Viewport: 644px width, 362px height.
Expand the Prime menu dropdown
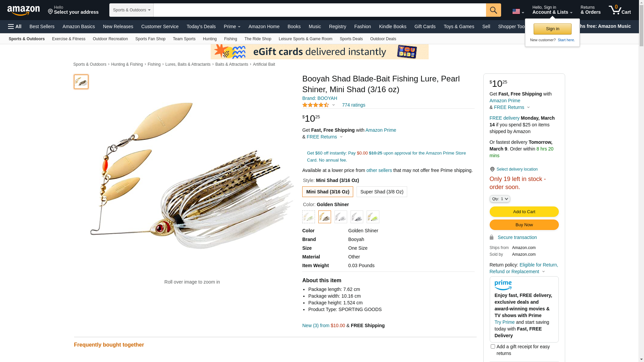click(232, 26)
